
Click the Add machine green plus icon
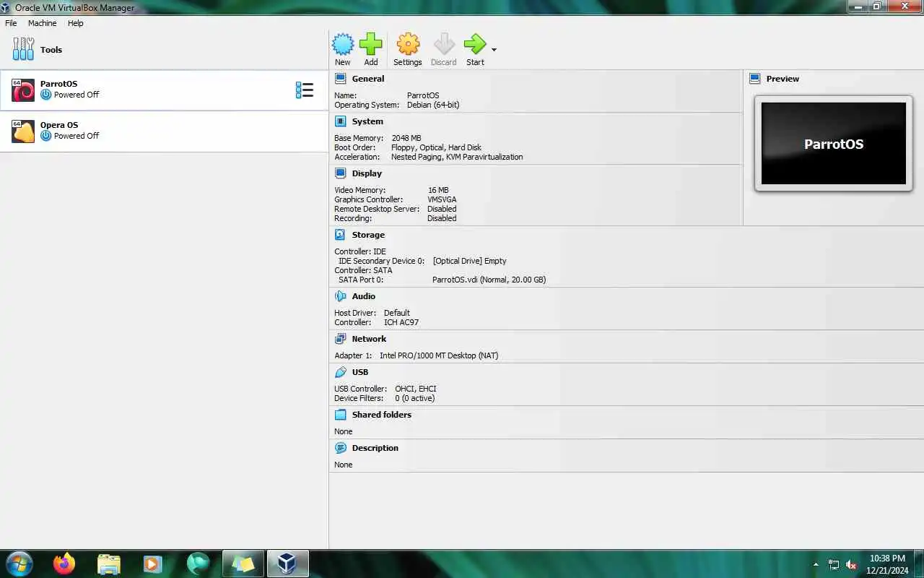371,45
